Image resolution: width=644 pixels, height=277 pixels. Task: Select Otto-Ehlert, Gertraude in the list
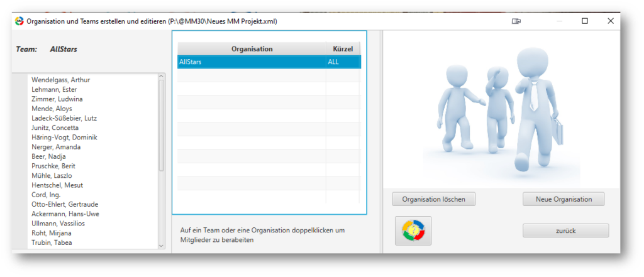[65, 204]
